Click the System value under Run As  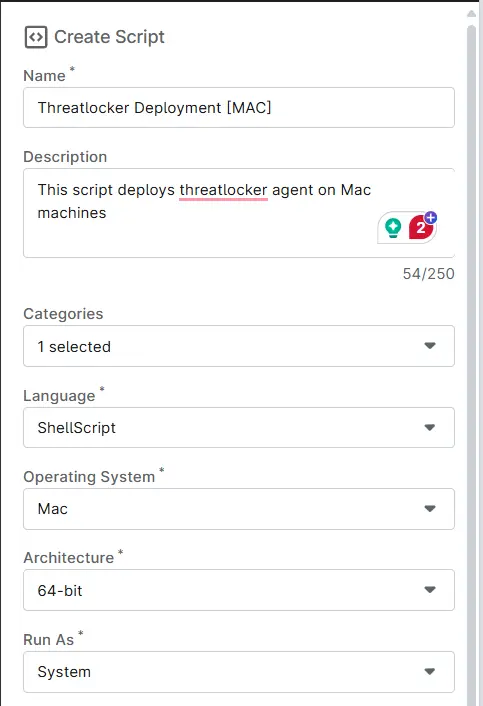click(x=64, y=672)
